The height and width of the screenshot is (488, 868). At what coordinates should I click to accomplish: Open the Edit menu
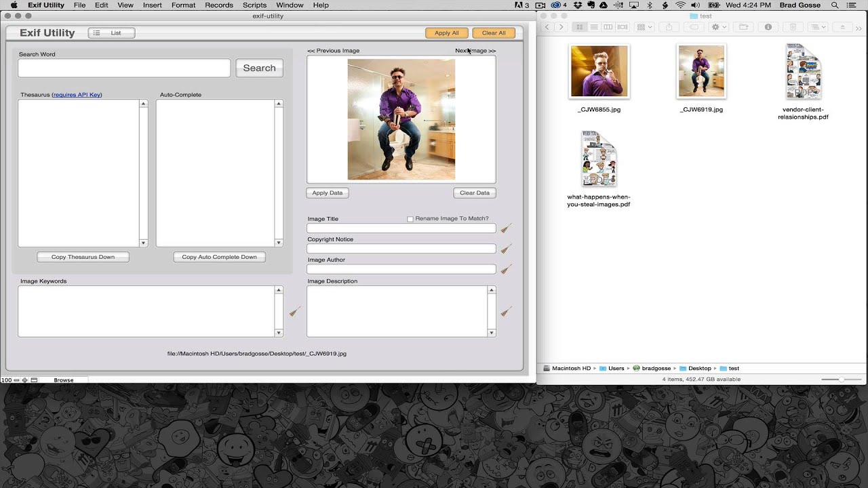[101, 5]
